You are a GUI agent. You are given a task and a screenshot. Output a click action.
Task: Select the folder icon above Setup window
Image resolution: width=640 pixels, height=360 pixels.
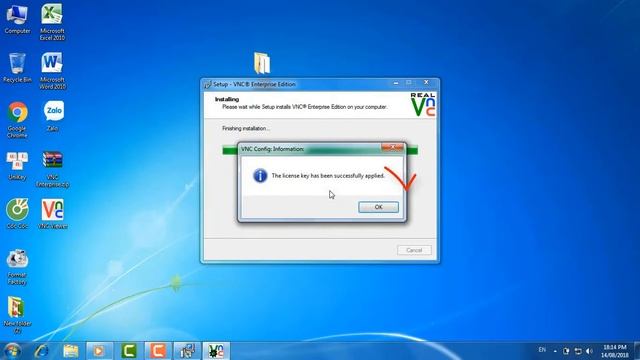pos(262,63)
